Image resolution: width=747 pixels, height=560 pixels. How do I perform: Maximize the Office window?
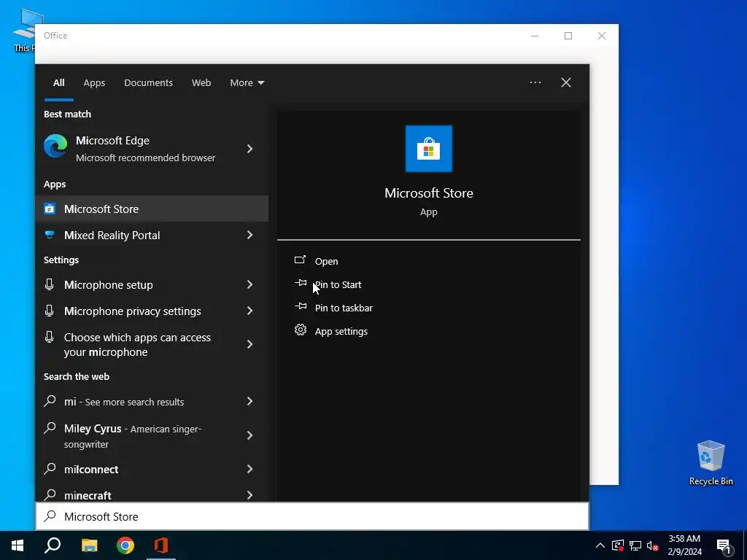point(568,36)
